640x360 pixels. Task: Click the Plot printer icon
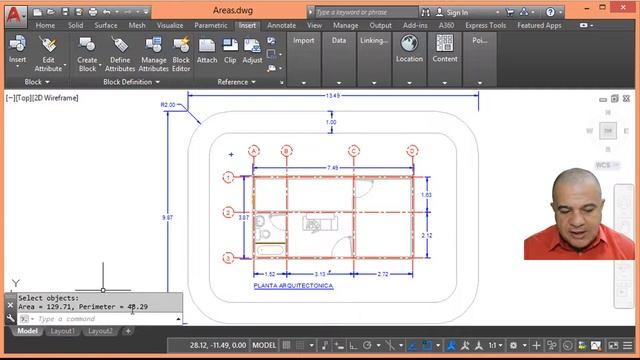click(93, 12)
